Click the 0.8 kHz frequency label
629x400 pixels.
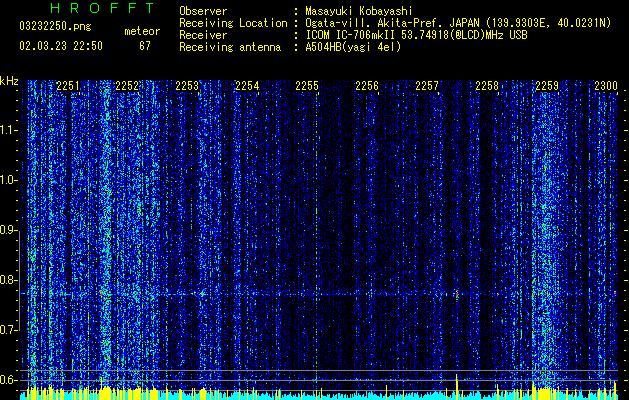[x=8, y=280]
